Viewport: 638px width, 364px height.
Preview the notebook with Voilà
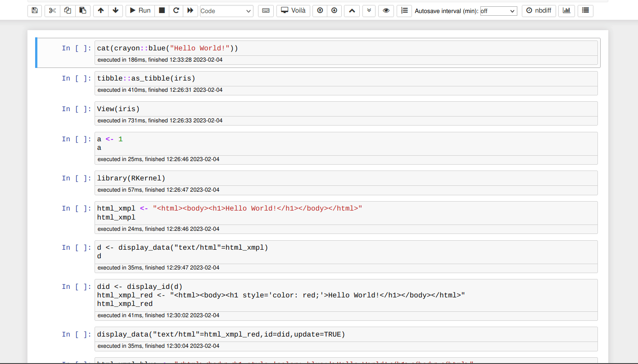pos(293,10)
